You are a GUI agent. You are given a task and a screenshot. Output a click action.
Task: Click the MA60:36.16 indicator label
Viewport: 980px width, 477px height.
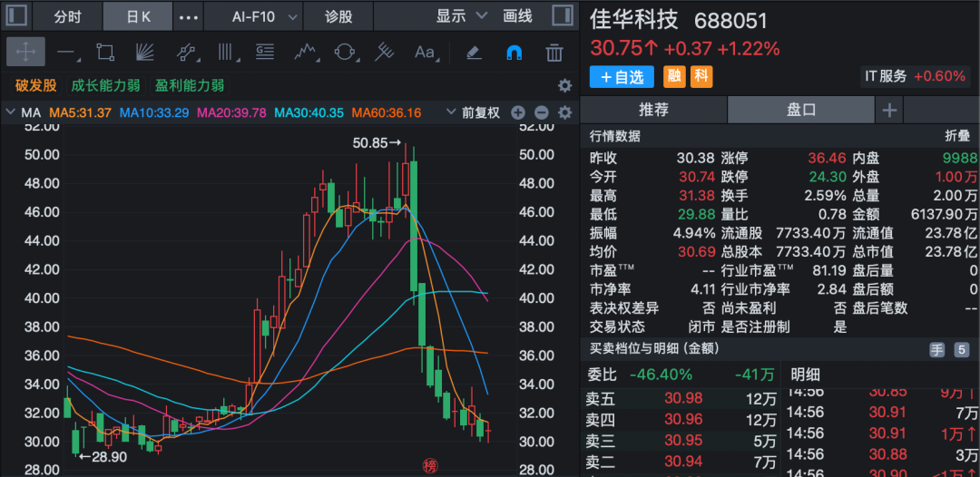[x=387, y=113]
